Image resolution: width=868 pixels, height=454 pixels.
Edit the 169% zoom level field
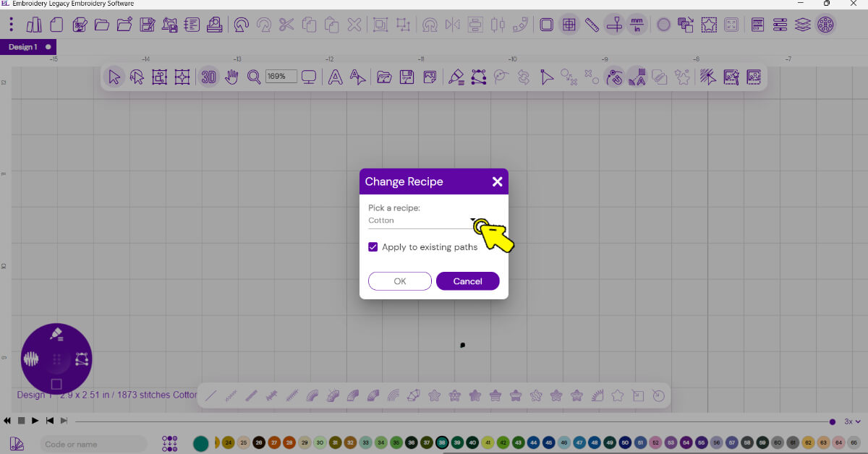tap(281, 76)
